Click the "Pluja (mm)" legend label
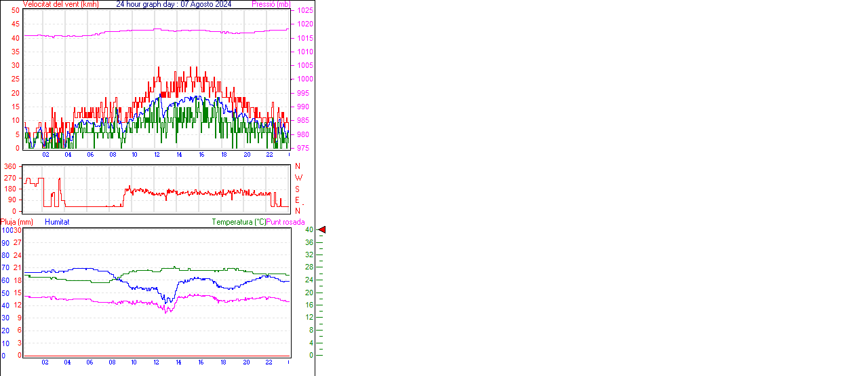868x376 pixels. tap(17, 222)
